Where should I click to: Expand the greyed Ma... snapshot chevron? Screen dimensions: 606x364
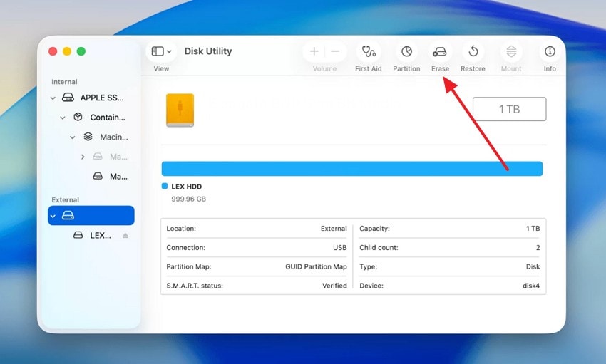[x=82, y=157]
